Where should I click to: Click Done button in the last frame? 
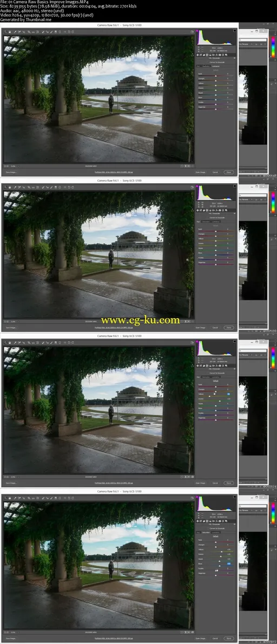tap(228, 639)
